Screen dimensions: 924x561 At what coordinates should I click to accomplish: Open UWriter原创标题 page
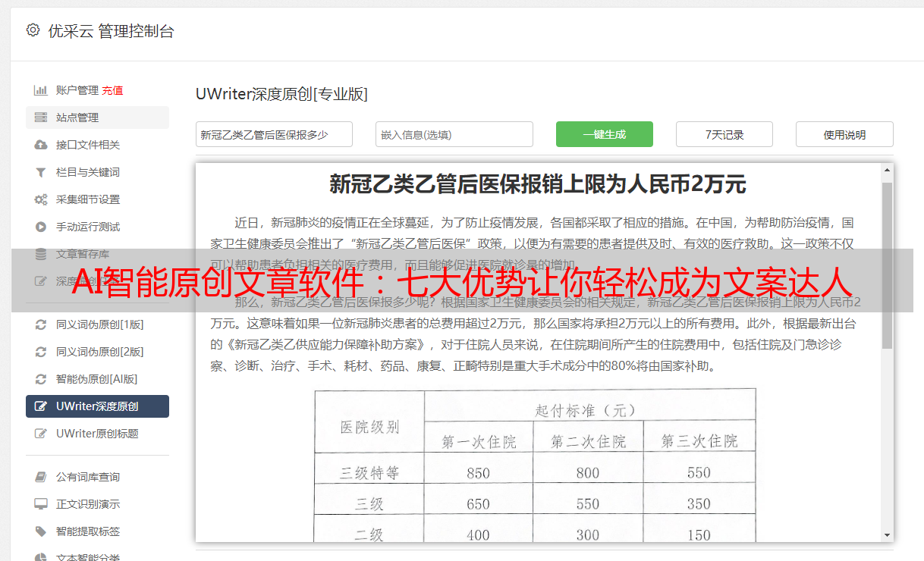pyautogui.click(x=97, y=434)
